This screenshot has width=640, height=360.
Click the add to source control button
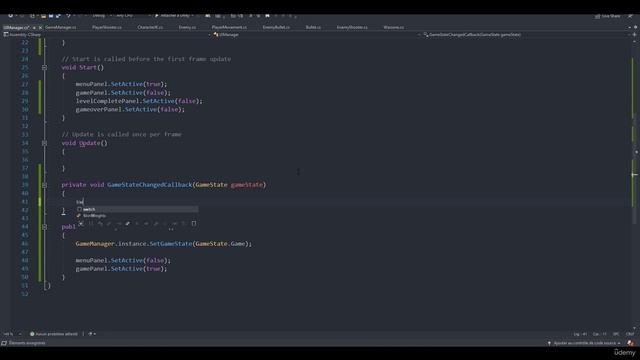pyautogui.click(x=584, y=343)
